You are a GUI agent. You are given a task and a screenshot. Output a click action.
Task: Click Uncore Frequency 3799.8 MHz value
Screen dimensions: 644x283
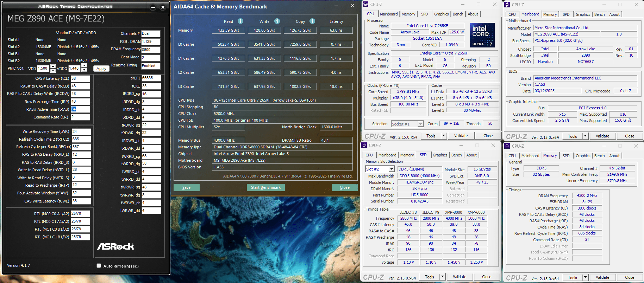pos(617,181)
